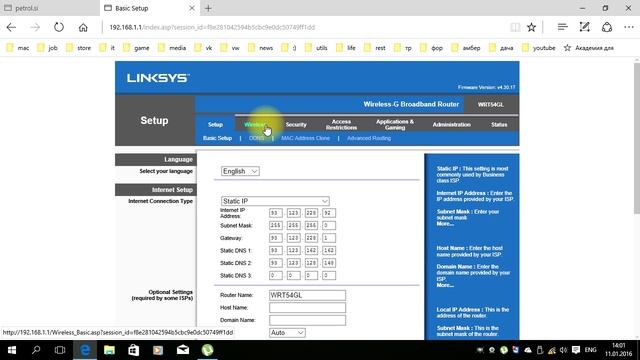Select the DDNS sub-tab
The width and height of the screenshot is (640, 360).
pos(256,138)
